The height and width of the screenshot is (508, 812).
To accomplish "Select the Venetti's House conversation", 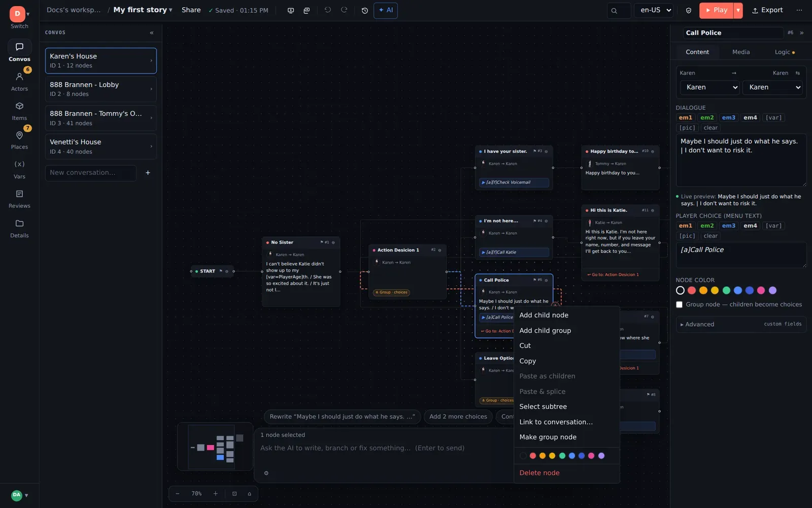I will point(101,146).
